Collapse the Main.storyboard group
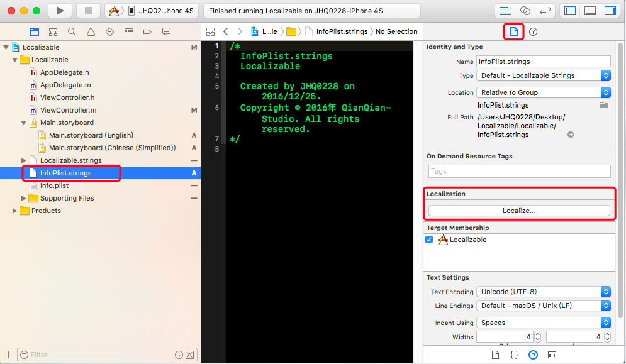This screenshot has width=626, height=364. pyautogui.click(x=23, y=123)
